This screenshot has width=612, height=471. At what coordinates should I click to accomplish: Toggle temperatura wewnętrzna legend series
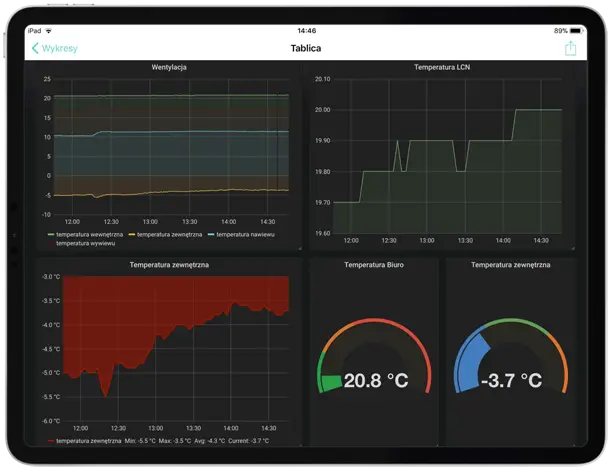[90, 234]
